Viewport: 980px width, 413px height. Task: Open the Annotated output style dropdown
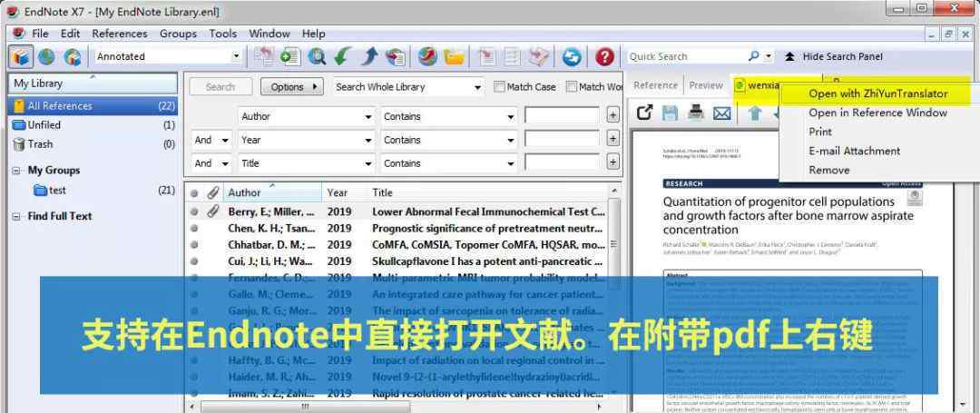tap(236, 56)
